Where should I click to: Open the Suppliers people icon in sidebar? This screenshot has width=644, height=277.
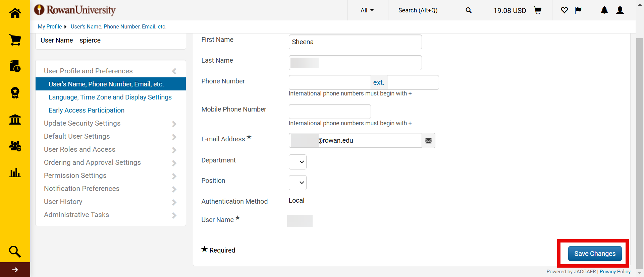[15, 146]
